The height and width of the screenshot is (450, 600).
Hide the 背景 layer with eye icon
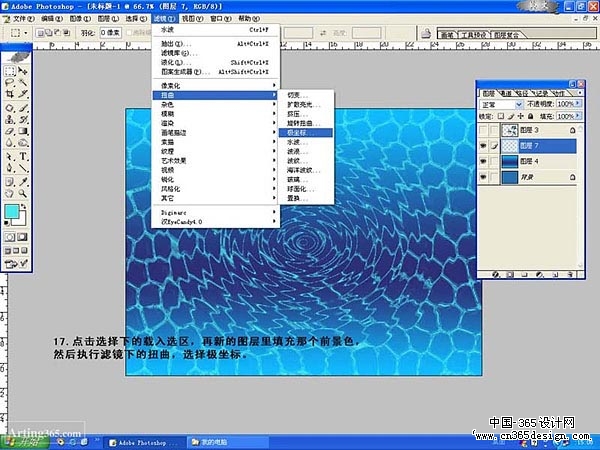click(483, 177)
